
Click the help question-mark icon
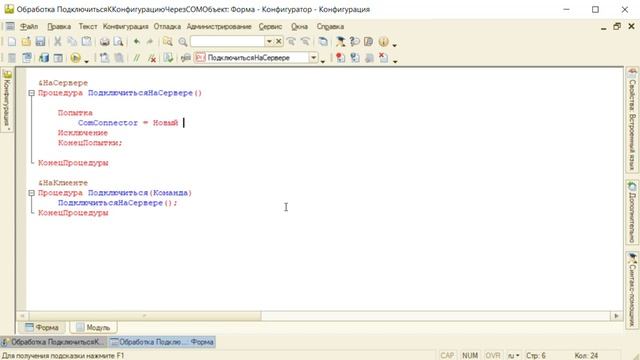point(354,41)
